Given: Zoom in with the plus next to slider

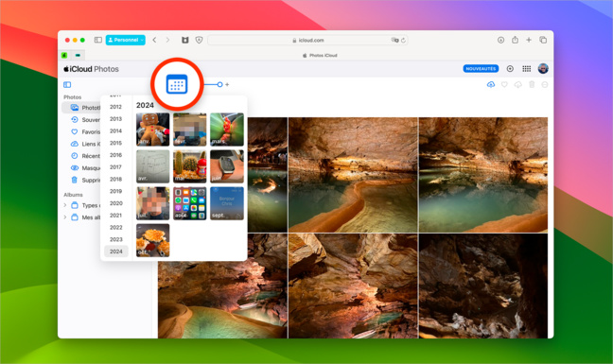Looking at the screenshot, I should pos(227,84).
